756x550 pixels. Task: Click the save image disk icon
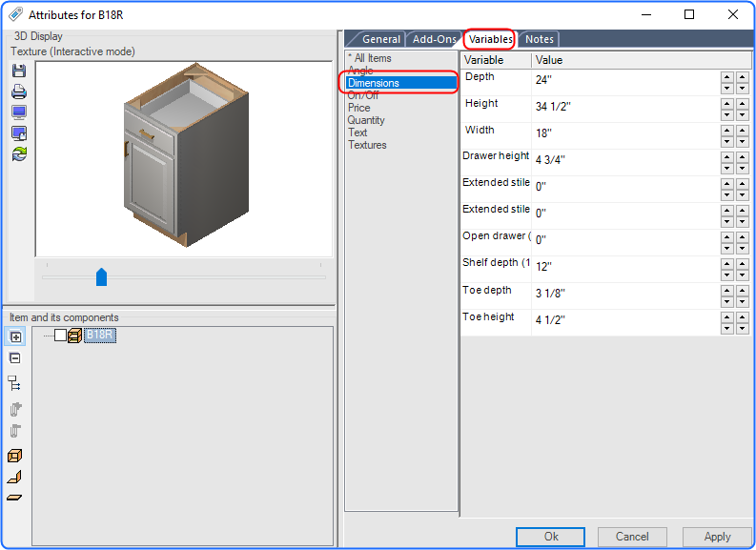(19, 71)
